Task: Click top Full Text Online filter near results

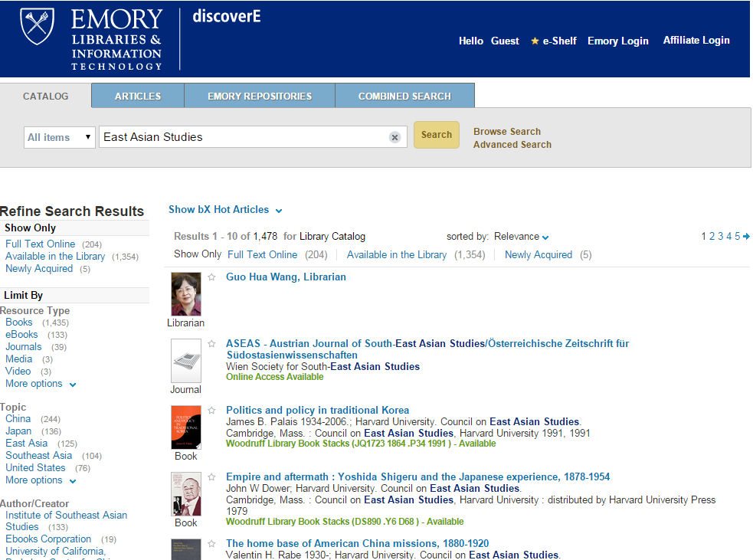Action: point(262,254)
